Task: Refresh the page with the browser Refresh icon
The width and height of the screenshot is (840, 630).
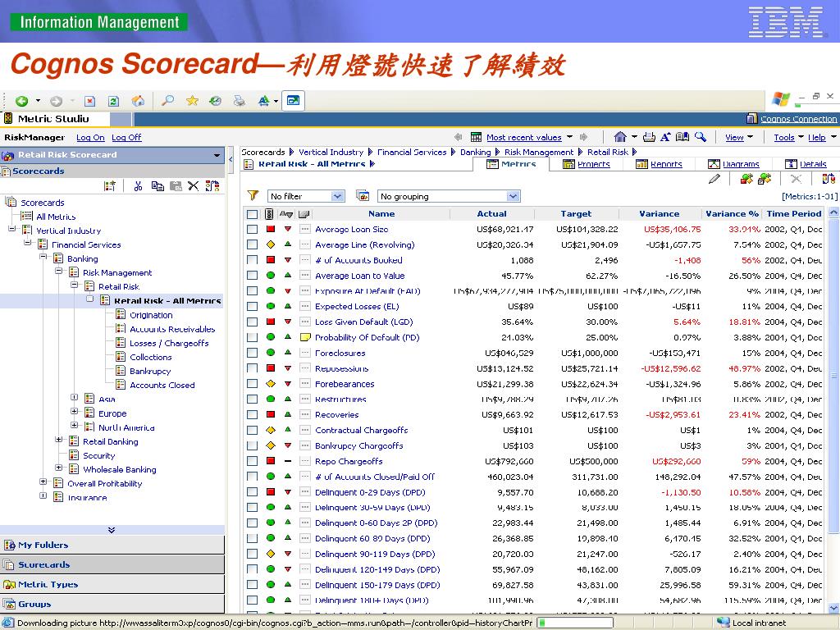Action: [113, 101]
